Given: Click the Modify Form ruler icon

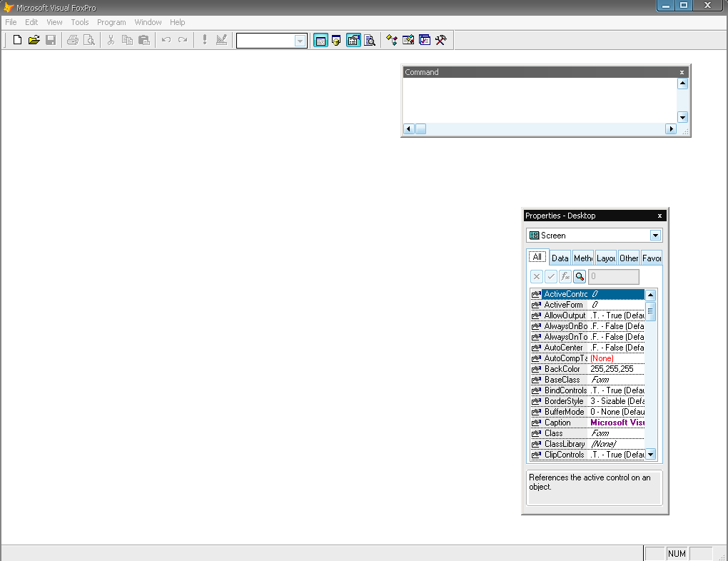Looking at the screenshot, I should tap(222, 40).
